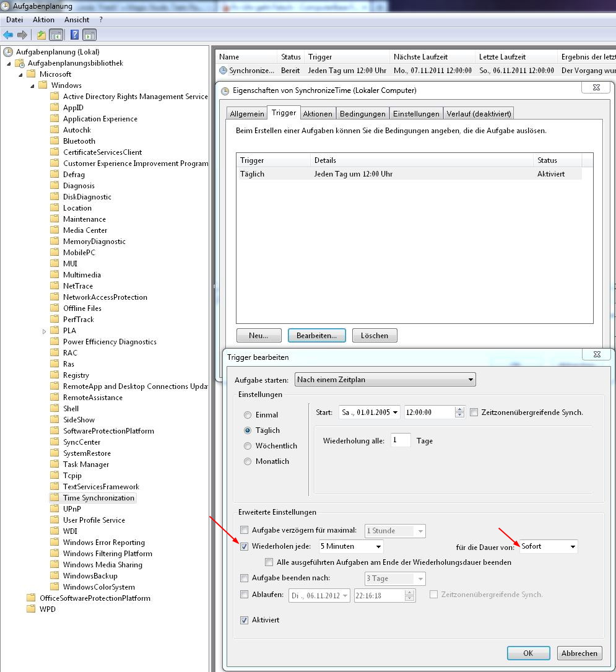
Task: Open the Datei menu
Action: [15, 20]
